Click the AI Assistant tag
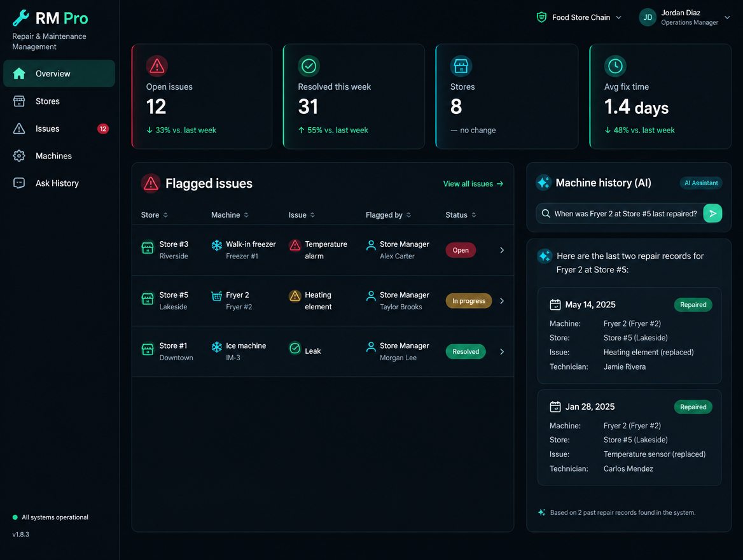 pyautogui.click(x=701, y=183)
